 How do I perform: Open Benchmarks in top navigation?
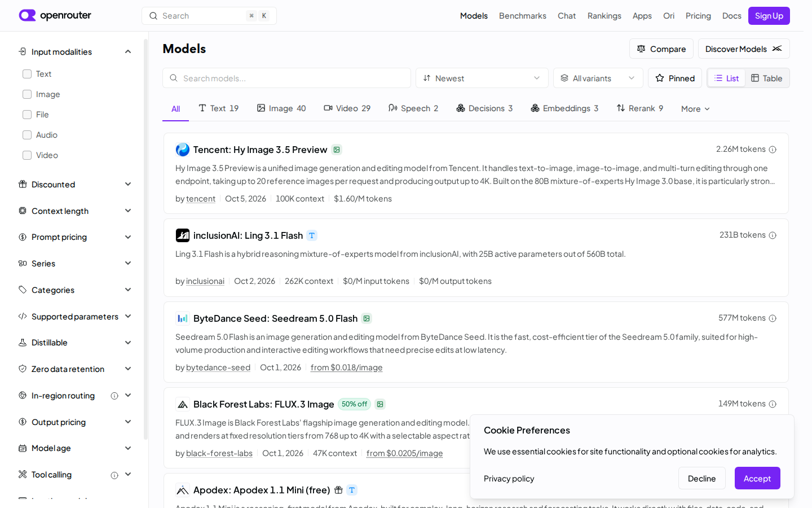click(x=523, y=16)
